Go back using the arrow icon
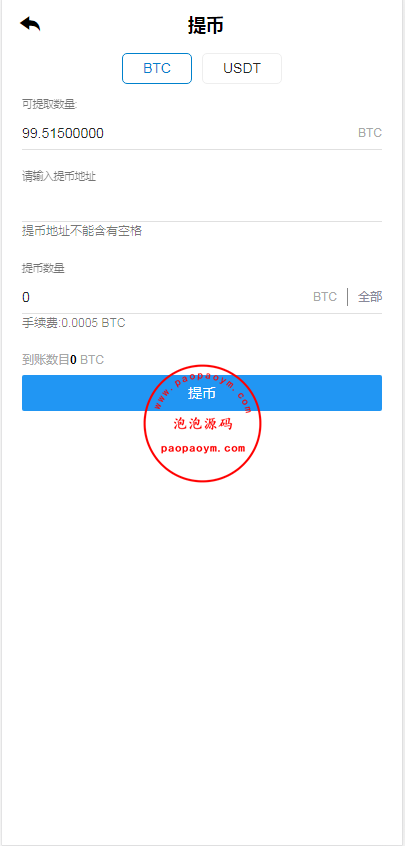 [30, 24]
